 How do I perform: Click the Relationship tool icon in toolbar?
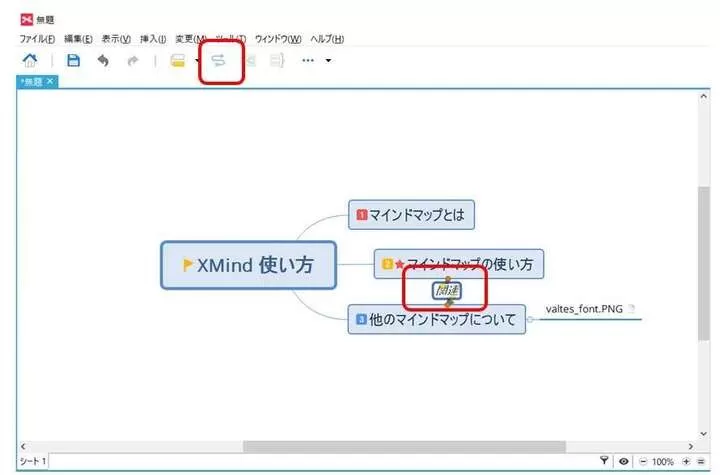point(218,61)
